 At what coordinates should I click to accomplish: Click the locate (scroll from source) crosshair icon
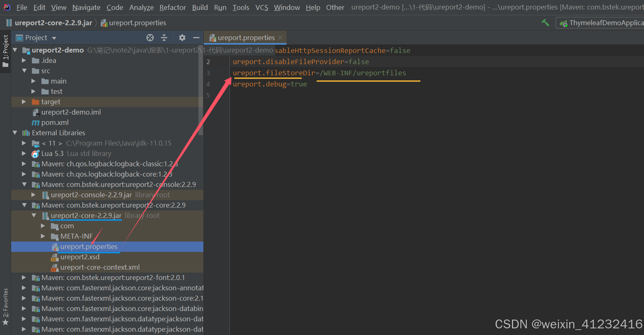tap(150, 38)
